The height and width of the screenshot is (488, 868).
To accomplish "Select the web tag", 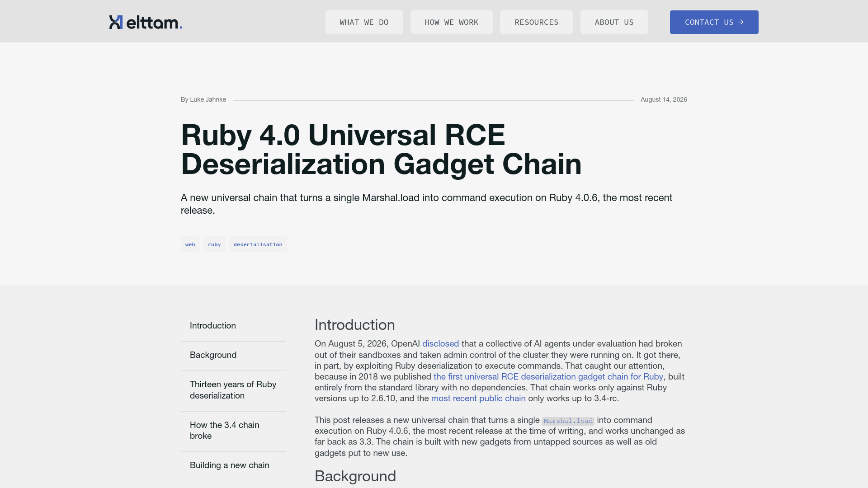I will coord(190,244).
